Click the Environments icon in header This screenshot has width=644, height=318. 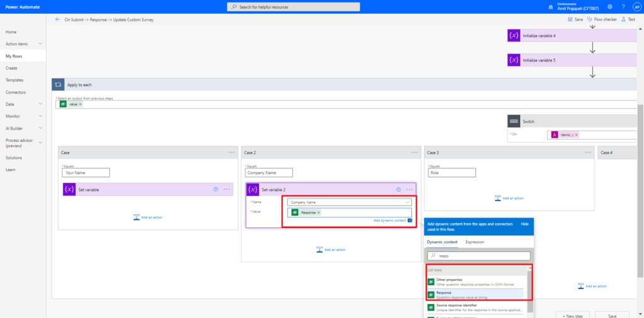point(550,7)
